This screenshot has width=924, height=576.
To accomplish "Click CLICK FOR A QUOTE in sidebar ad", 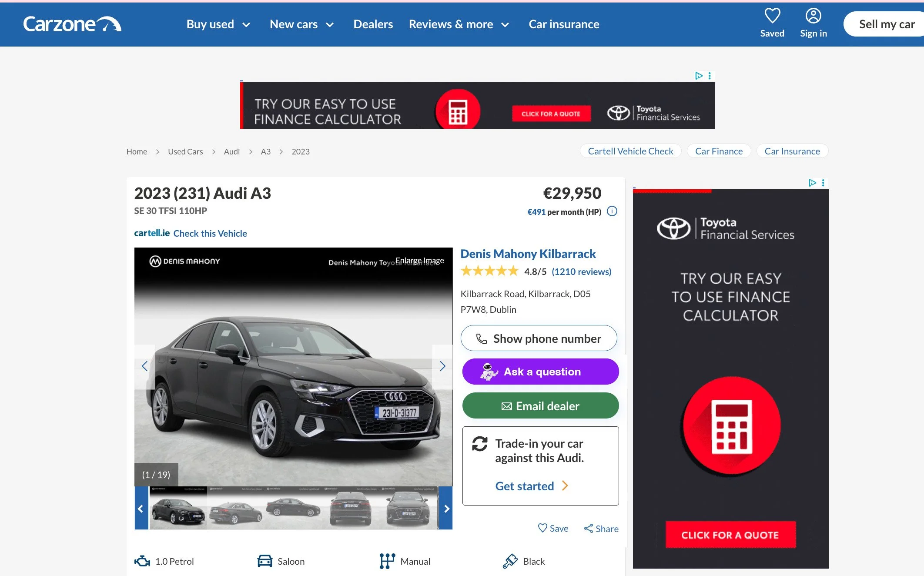I will coord(730,535).
